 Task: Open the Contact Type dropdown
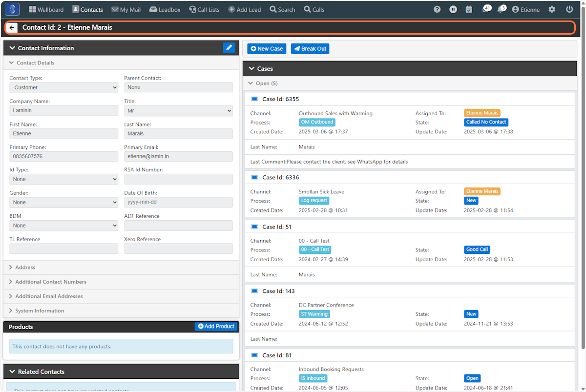point(64,87)
